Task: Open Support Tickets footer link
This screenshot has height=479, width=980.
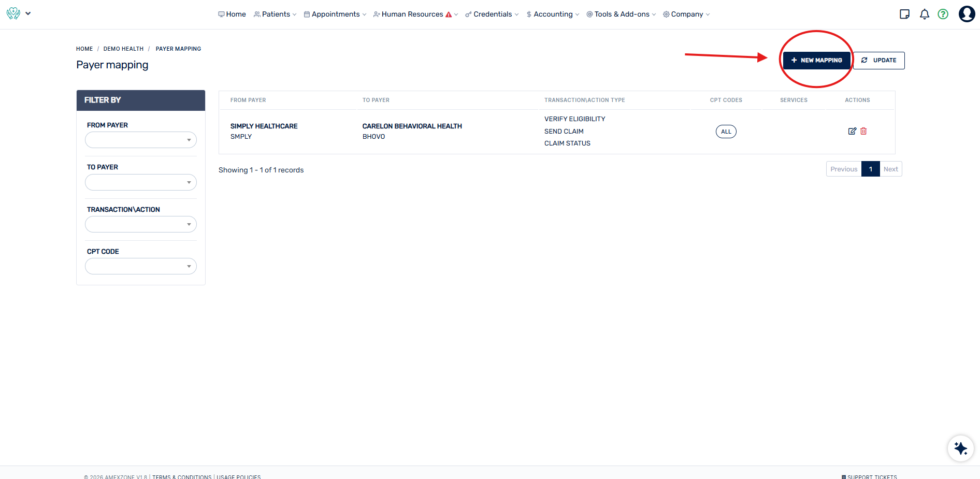Action: [x=869, y=477]
